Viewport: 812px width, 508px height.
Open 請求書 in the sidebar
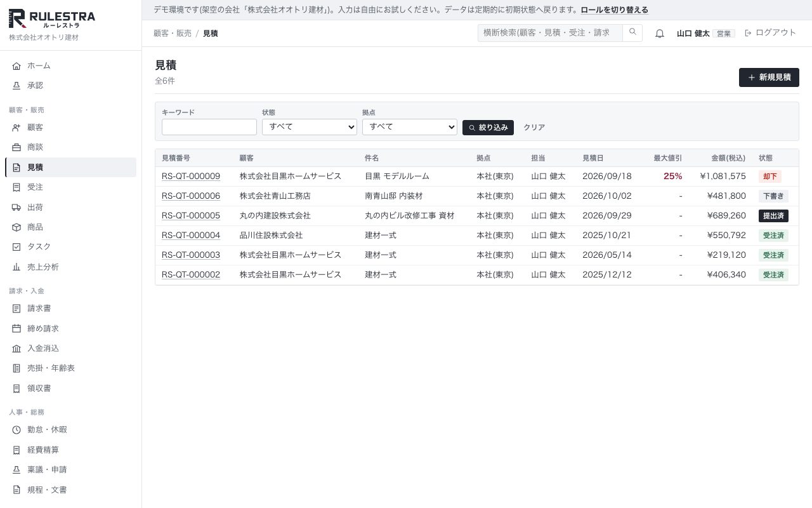[70, 309]
